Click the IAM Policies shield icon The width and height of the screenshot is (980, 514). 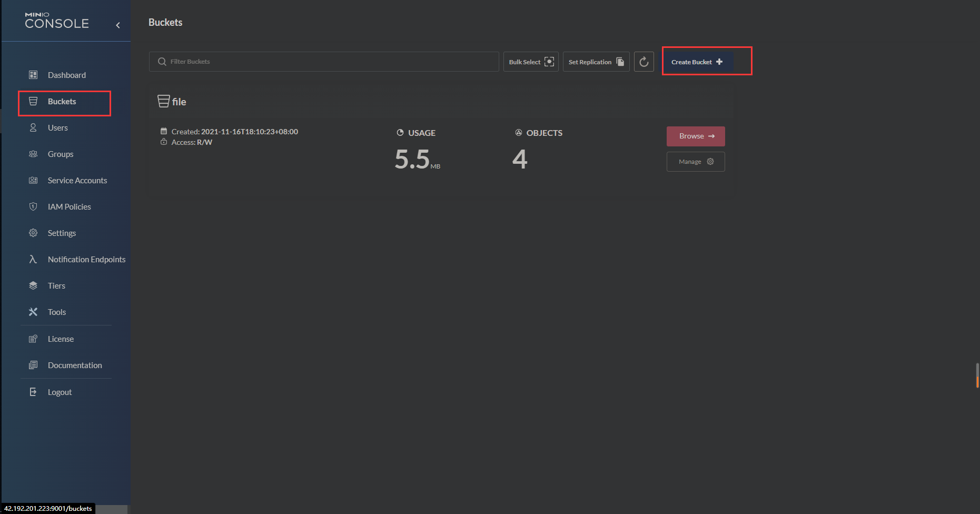33,207
